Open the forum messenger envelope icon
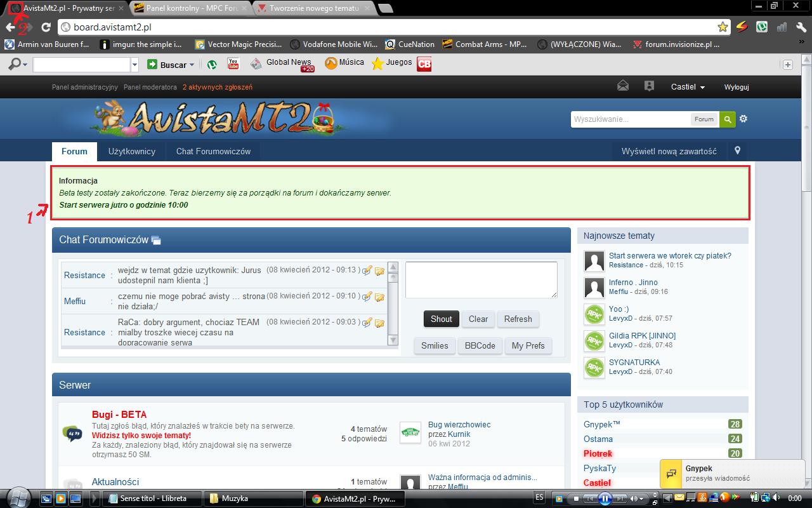Image resolution: width=812 pixels, height=508 pixels. coord(623,86)
